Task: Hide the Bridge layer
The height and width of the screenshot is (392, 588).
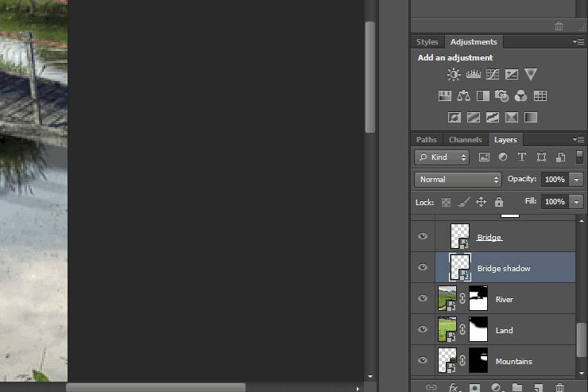Action: [423, 237]
